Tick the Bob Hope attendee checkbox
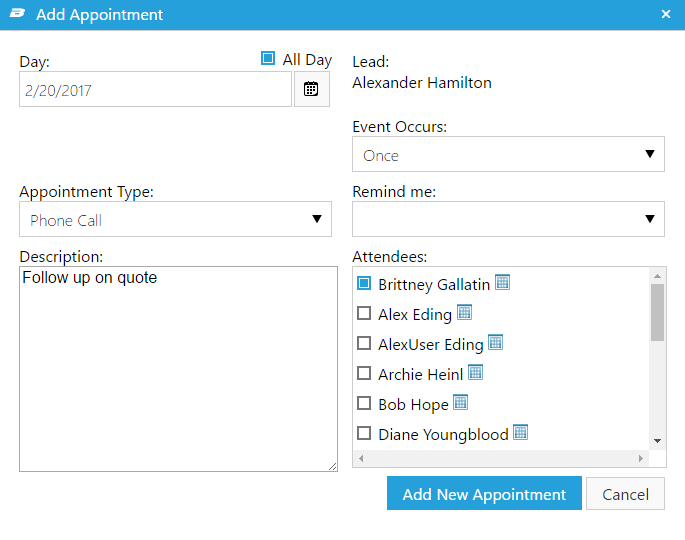 tap(364, 404)
